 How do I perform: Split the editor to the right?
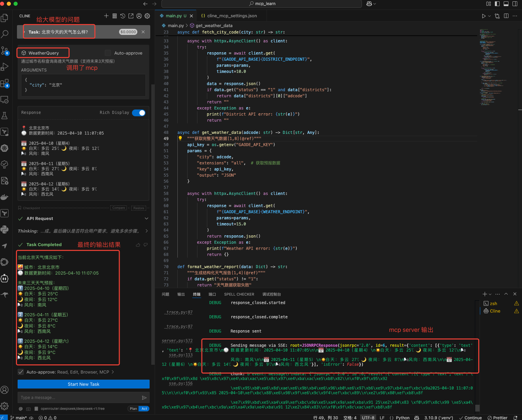[x=506, y=16]
